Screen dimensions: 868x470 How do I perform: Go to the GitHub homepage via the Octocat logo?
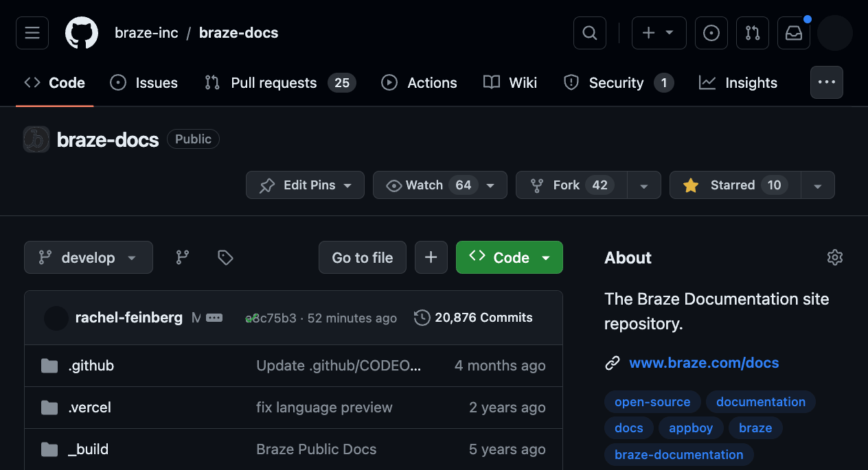click(x=82, y=33)
